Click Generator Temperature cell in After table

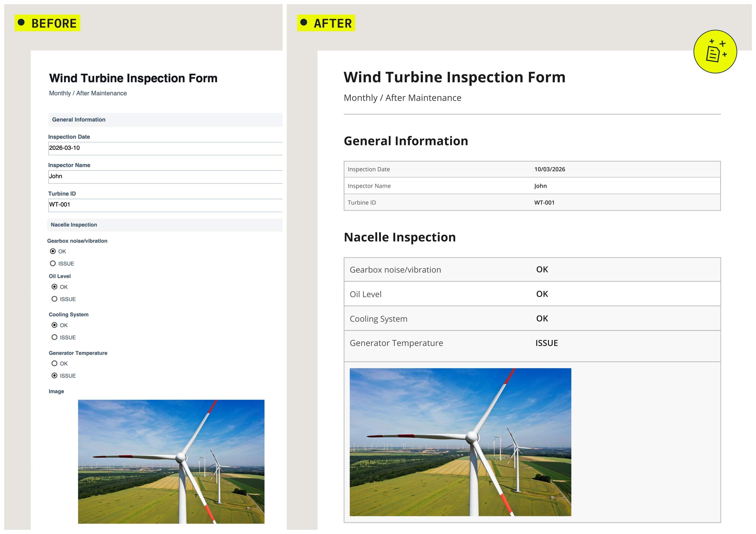tap(396, 343)
